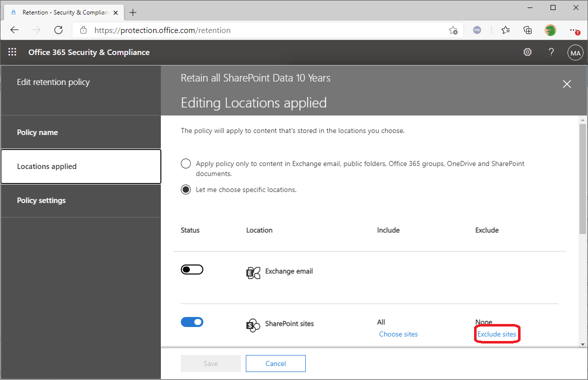Image resolution: width=588 pixels, height=380 pixels.
Task: Open the Policy name step
Action: coord(81,132)
